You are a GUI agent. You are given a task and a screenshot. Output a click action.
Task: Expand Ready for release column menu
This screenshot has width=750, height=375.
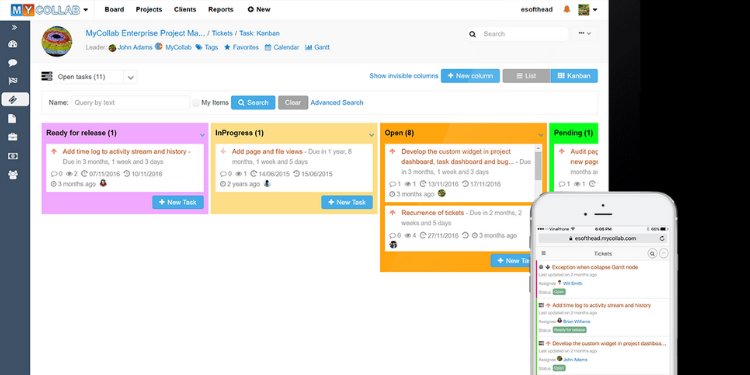202,135
